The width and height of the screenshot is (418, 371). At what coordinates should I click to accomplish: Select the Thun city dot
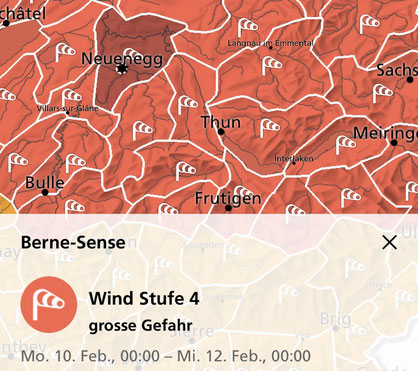(221, 132)
